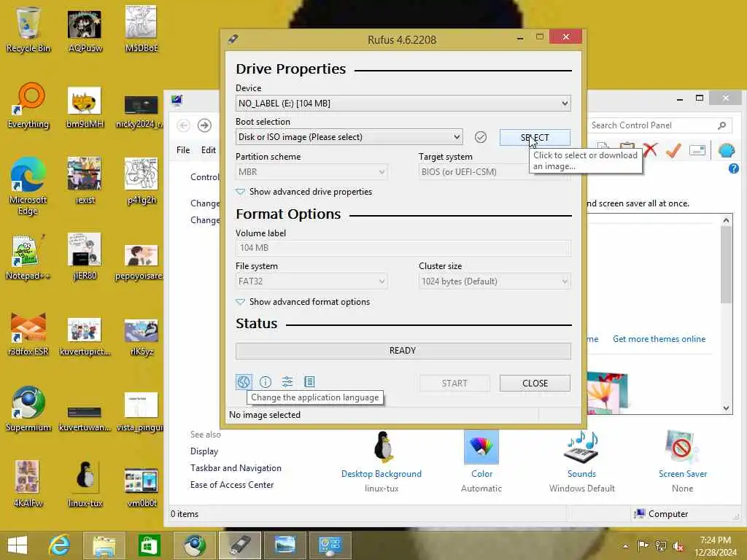Open Rufus application language selector globe icon
Image resolution: width=747 pixels, height=560 pixels.
[x=244, y=381]
